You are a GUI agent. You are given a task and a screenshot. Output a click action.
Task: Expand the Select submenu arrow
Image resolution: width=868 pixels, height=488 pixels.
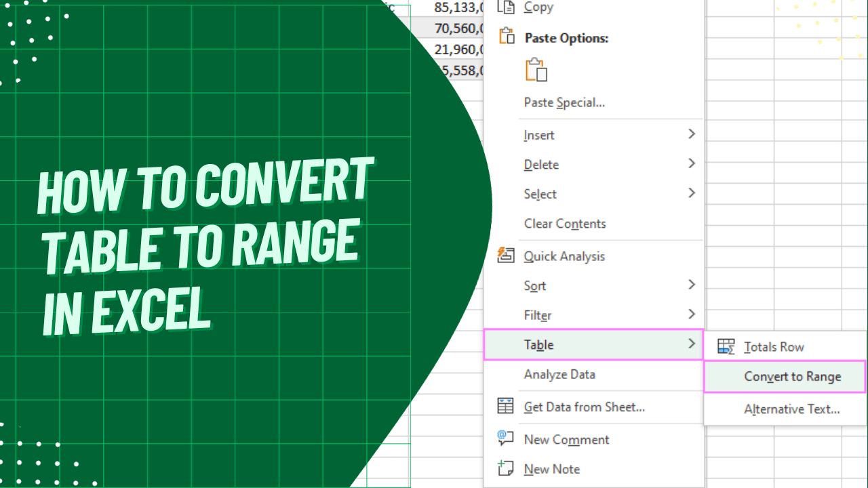coord(692,193)
